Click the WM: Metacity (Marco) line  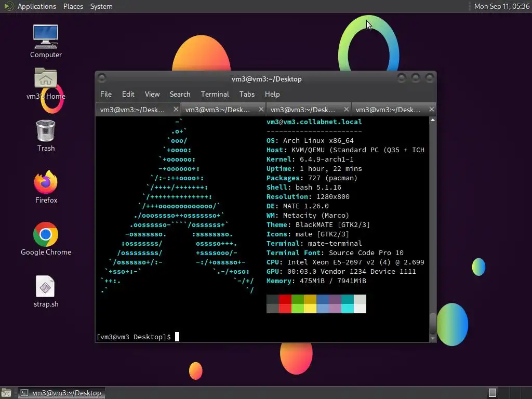click(308, 216)
